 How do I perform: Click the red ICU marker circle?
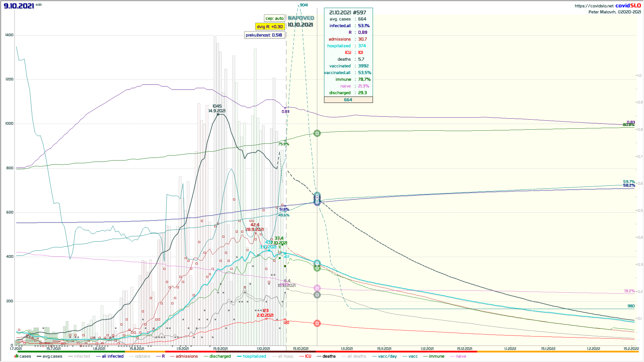[317, 323]
